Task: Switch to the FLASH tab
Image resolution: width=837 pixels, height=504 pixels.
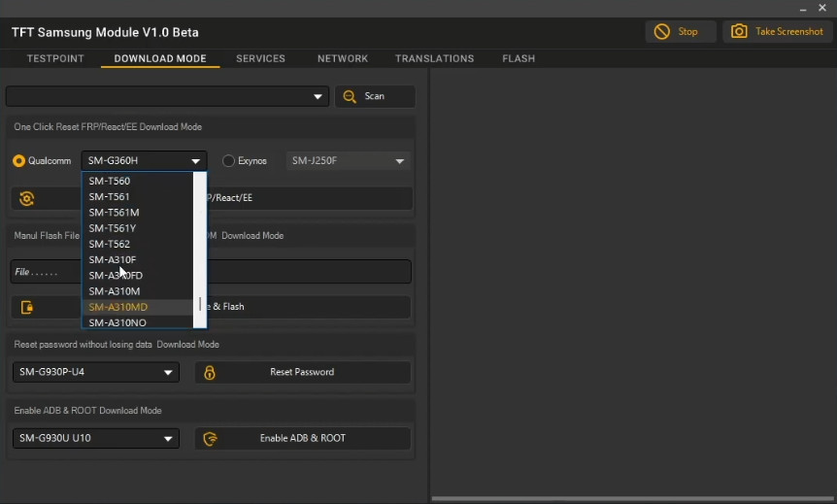Action: [519, 58]
